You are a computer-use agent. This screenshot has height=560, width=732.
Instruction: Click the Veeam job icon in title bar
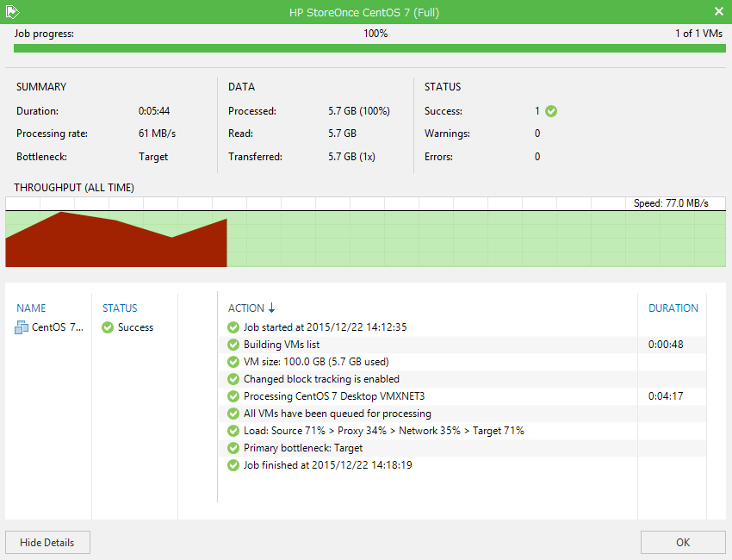pyautogui.click(x=13, y=12)
